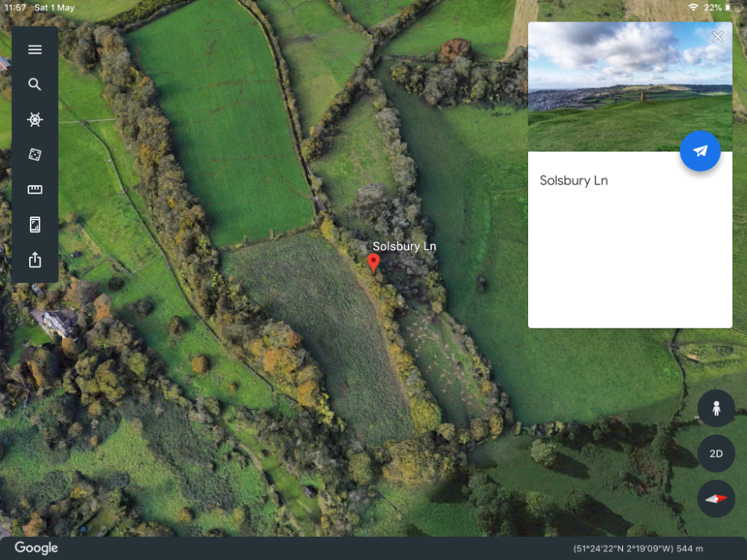
Task: Select the measure ruler tool
Action: click(35, 190)
